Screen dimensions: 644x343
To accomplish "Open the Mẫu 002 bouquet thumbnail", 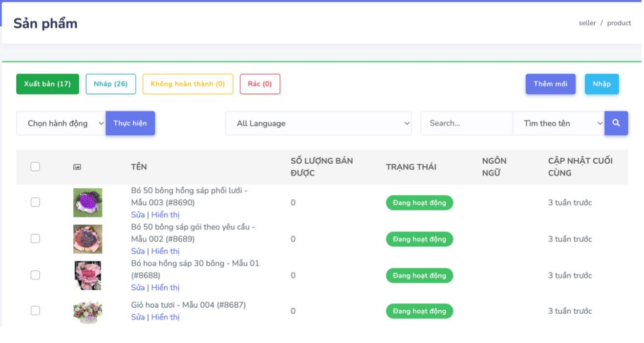I will (x=88, y=239).
